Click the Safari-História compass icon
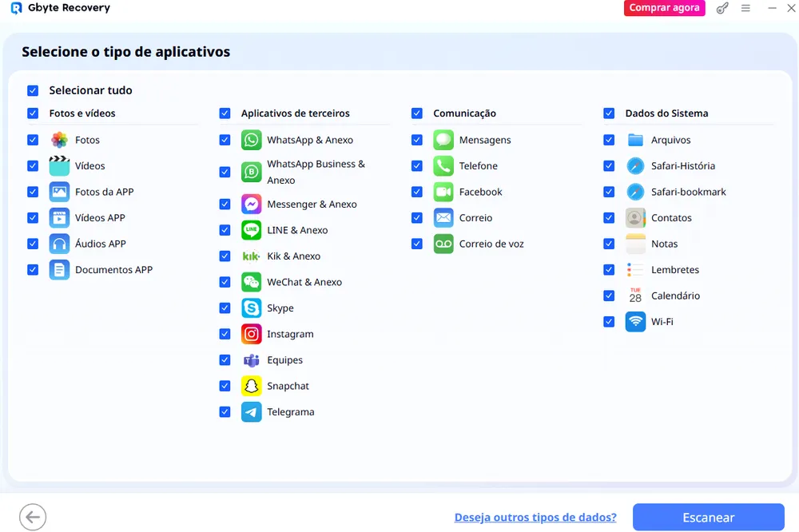Viewport: 799px width, 532px height. pos(635,166)
